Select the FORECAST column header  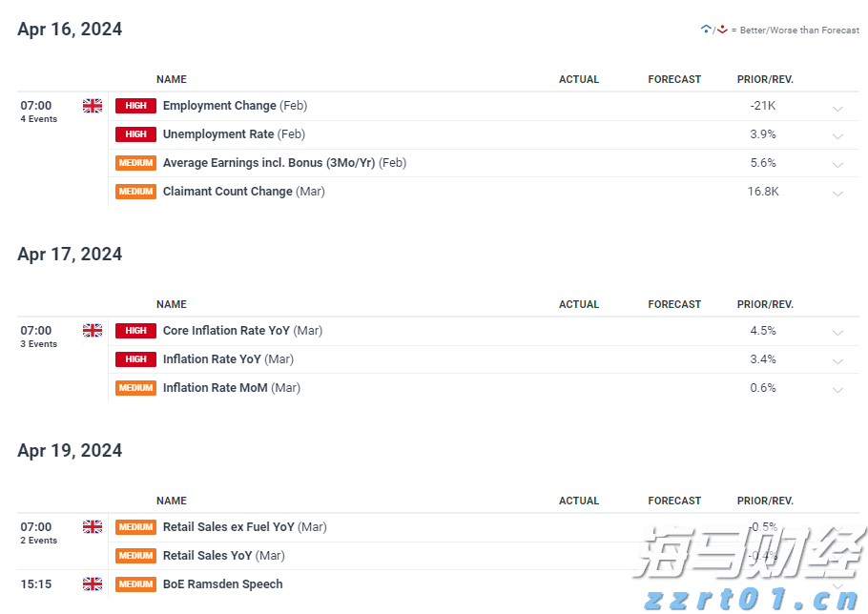click(674, 79)
